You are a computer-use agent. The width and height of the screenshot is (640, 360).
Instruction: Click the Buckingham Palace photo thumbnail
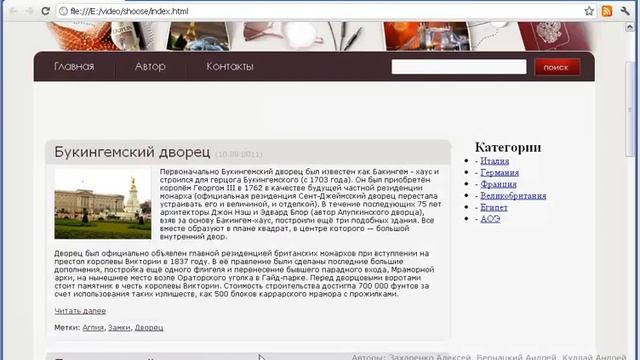pos(102,204)
